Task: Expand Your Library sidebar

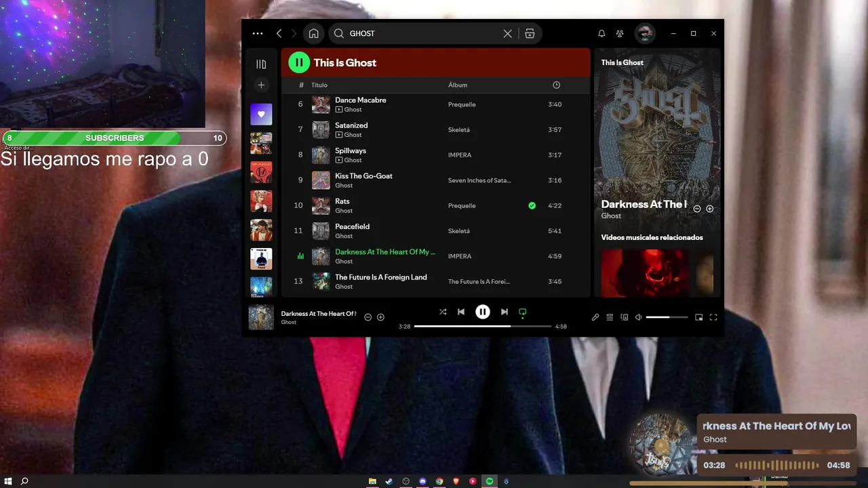Action: point(261,64)
